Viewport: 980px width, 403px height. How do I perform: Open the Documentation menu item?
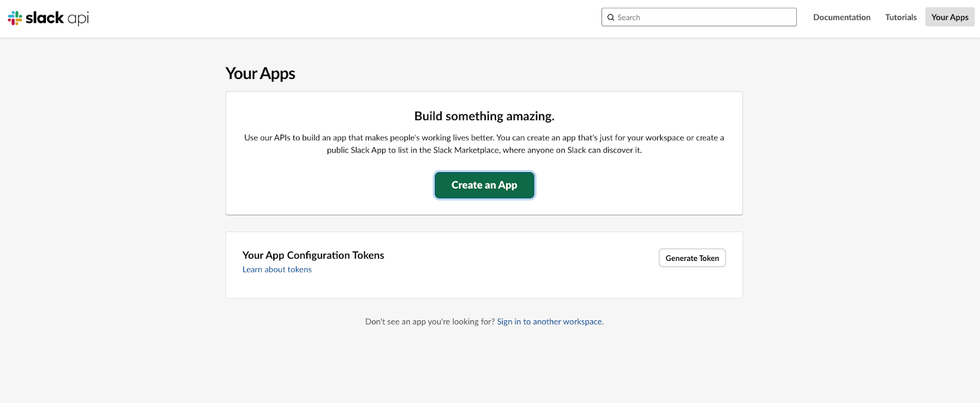[x=842, y=17]
